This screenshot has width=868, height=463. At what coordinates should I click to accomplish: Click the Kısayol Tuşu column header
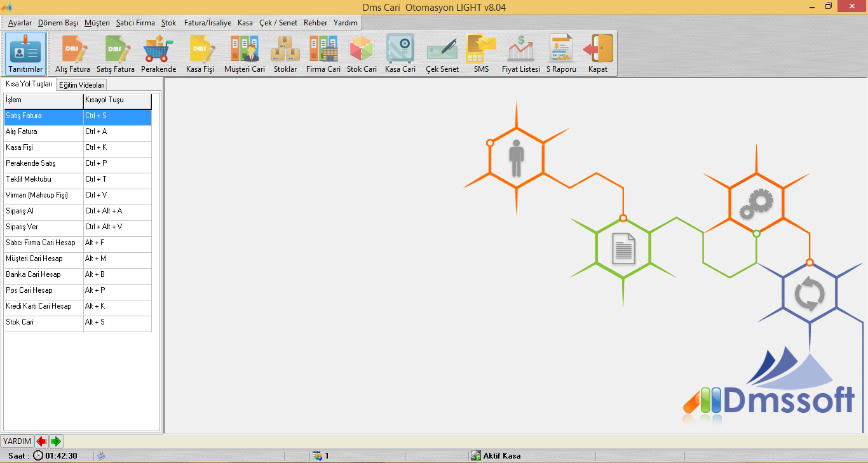[118, 100]
